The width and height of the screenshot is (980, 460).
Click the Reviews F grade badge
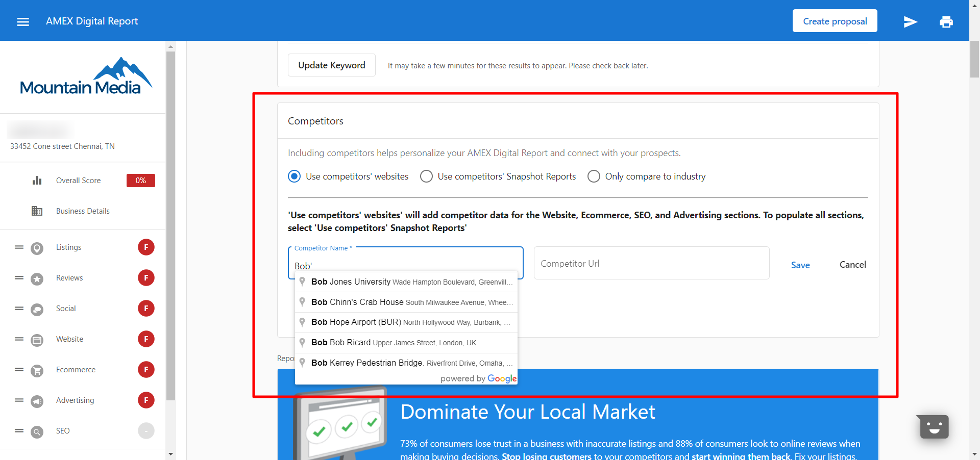146,278
